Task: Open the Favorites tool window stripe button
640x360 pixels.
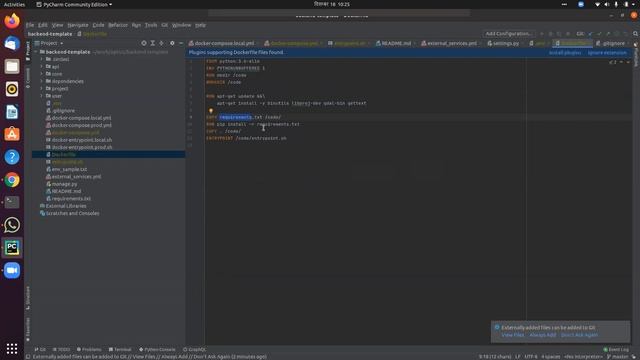Action: coord(28,329)
